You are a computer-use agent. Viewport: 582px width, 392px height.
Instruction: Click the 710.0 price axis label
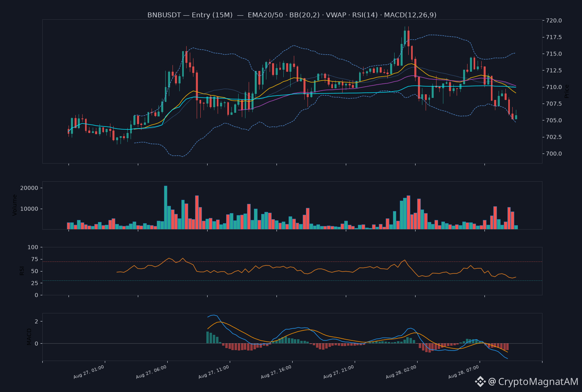pyautogui.click(x=554, y=87)
